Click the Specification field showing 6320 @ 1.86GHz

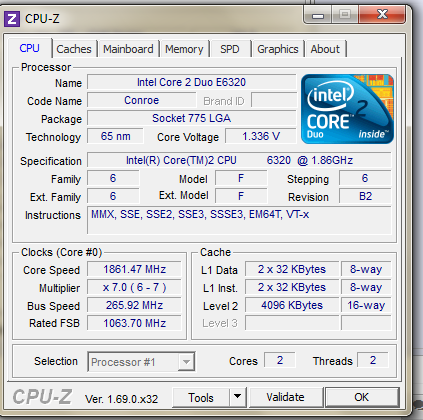pos(239,160)
